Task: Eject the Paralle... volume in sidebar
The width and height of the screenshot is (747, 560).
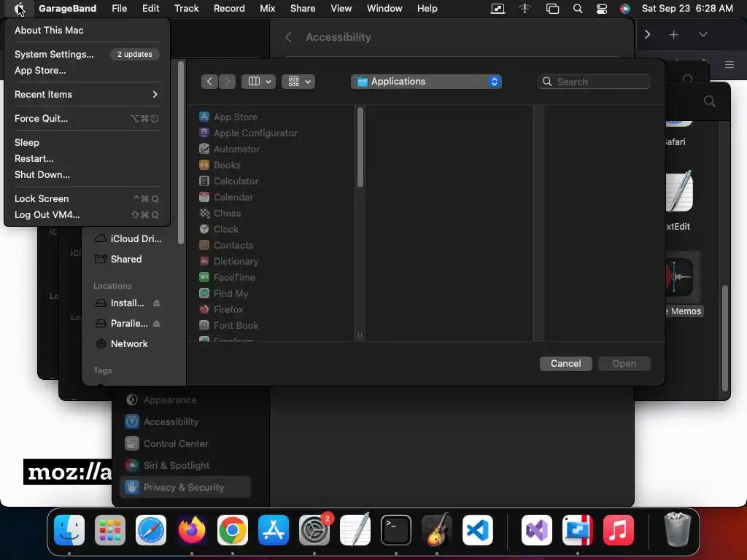Action: pyautogui.click(x=156, y=323)
